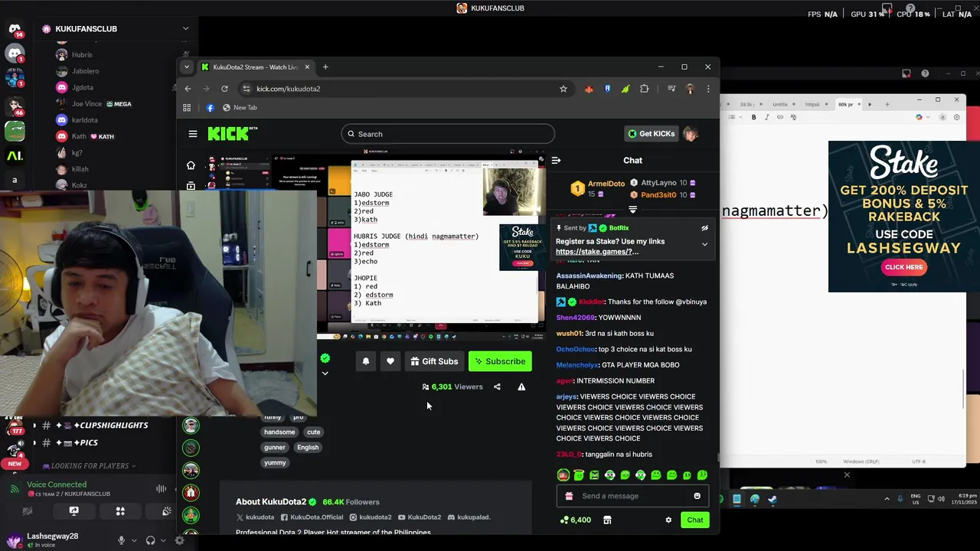980x551 pixels.
Task: Hide the pinned BotRix message
Action: (704, 228)
